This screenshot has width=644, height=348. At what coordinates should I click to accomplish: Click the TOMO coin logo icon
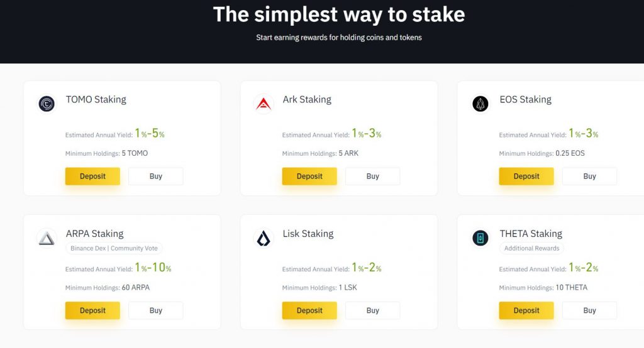[47, 104]
